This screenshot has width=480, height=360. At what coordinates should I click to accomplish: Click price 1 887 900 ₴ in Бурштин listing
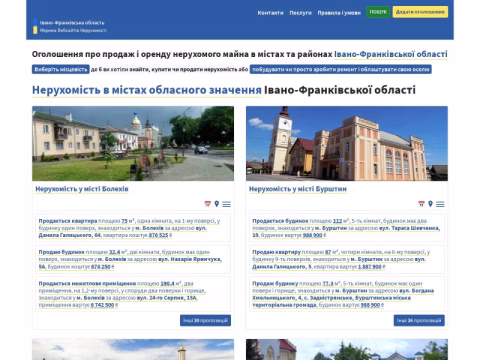372,267
